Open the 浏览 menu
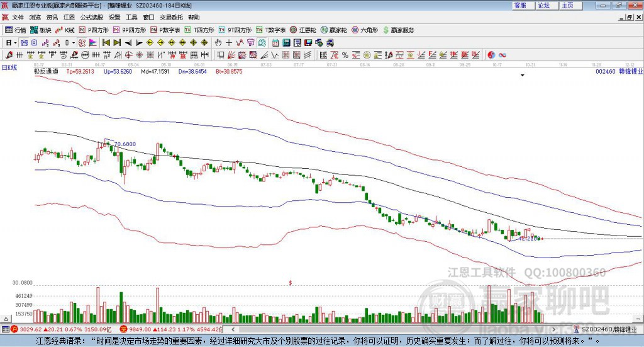 [35, 17]
